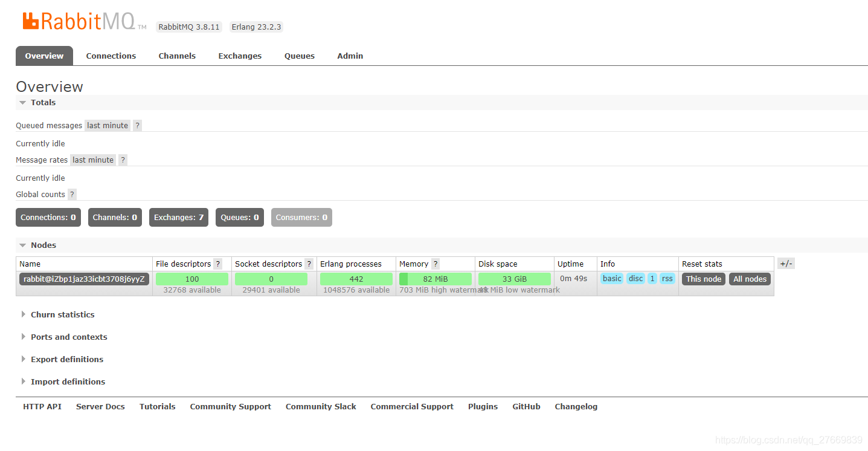Change Message rates last minute range
Screen dimensions: 868x451
(x=93, y=160)
